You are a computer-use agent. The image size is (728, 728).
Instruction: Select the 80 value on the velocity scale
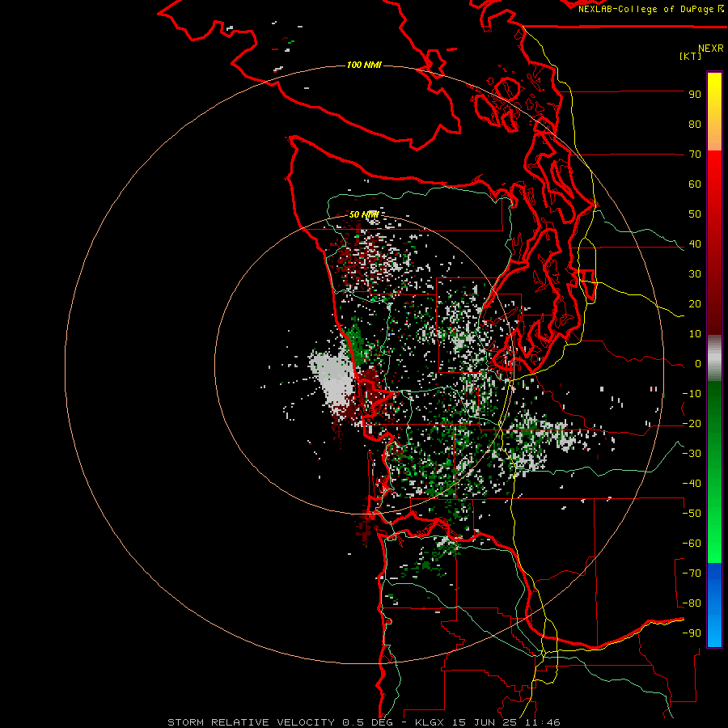pos(695,125)
